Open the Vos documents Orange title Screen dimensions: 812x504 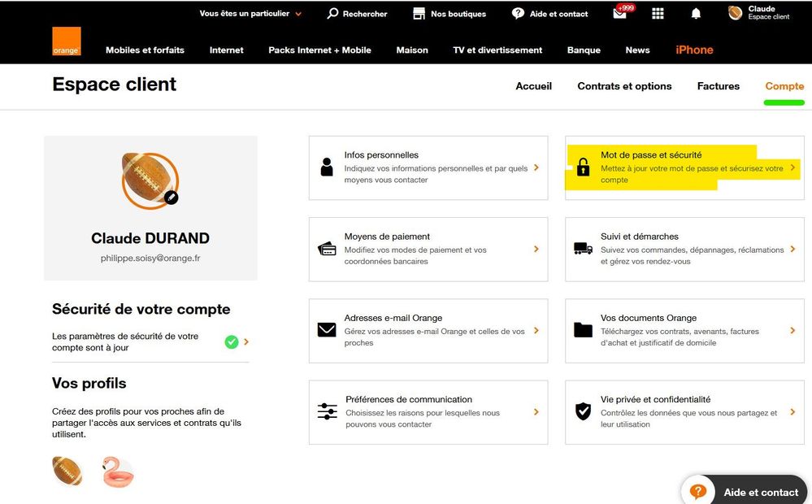point(649,318)
